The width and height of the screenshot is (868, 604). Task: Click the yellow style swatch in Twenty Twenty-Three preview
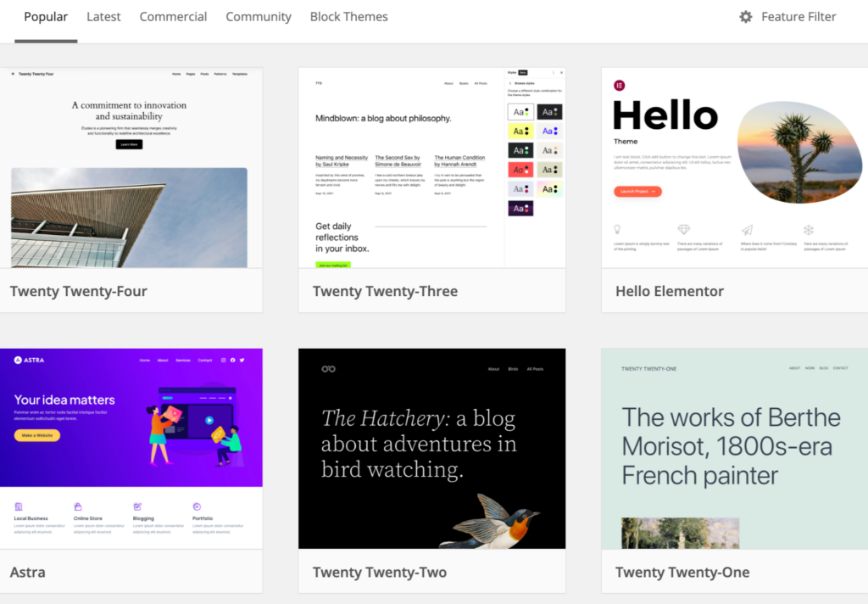point(520,131)
